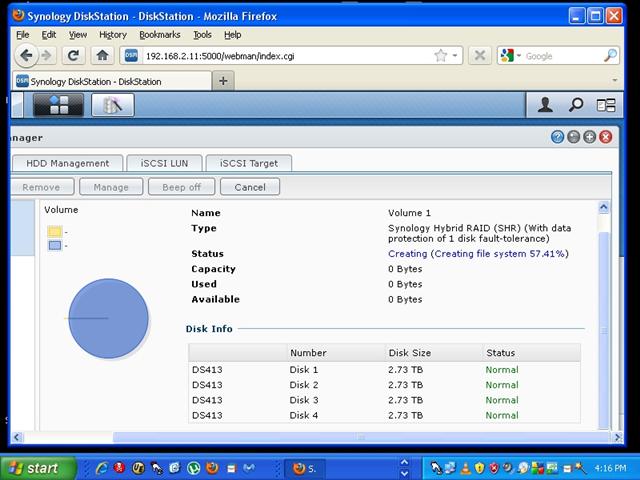Open the DSM main menu grid icon

(58, 105)
